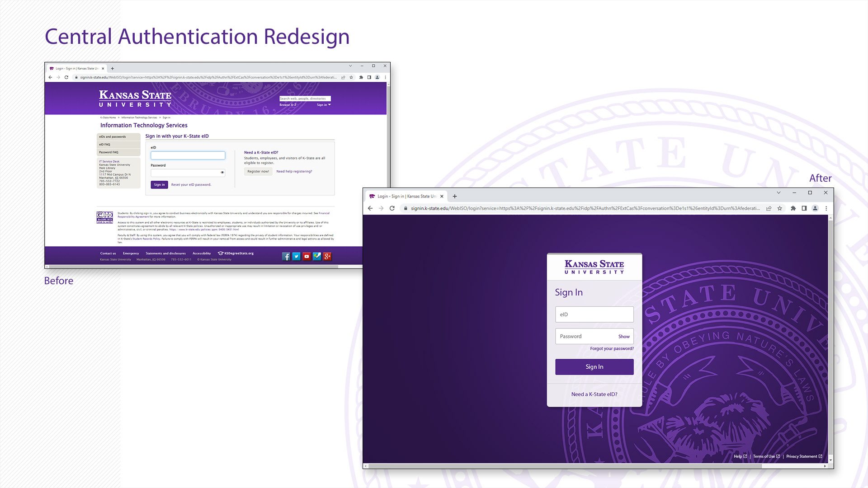Click the back arrow in the After browser

[370, 208]
